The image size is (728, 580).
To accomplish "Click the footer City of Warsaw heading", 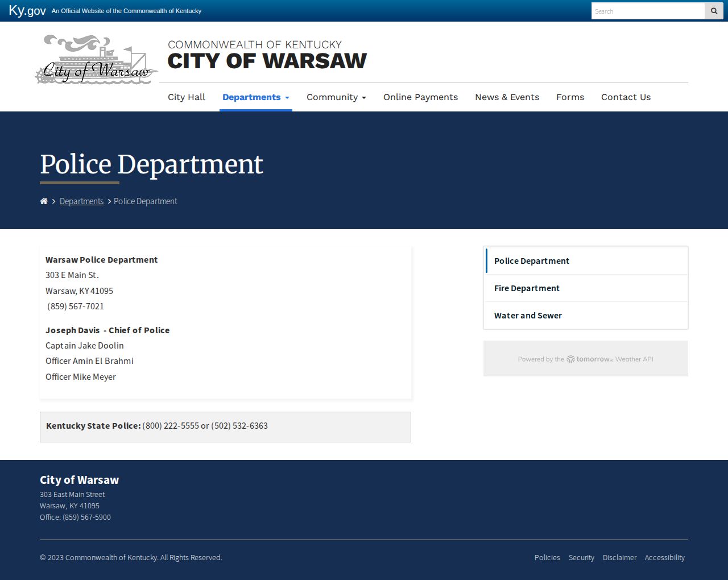I will 79,480.
